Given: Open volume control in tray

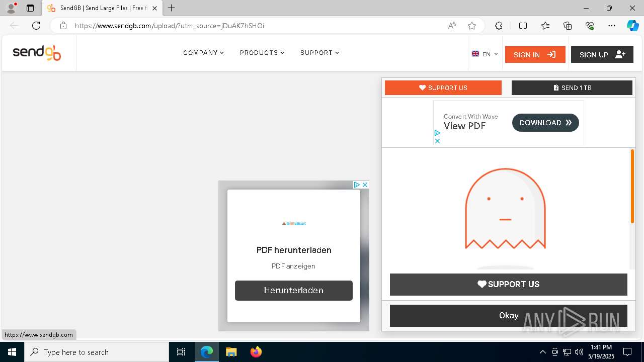Looking at the screenshot, I should (x=579, y=352).
